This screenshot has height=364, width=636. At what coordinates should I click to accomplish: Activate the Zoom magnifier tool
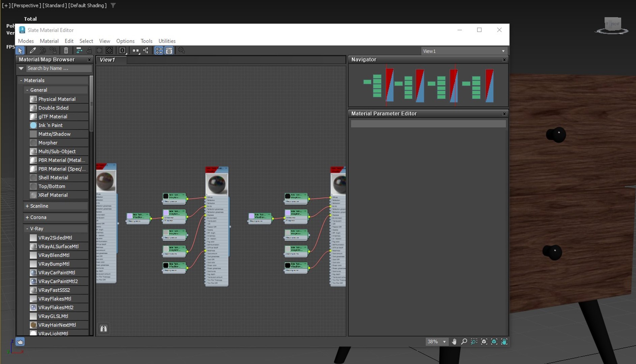[x=464, y=342]
